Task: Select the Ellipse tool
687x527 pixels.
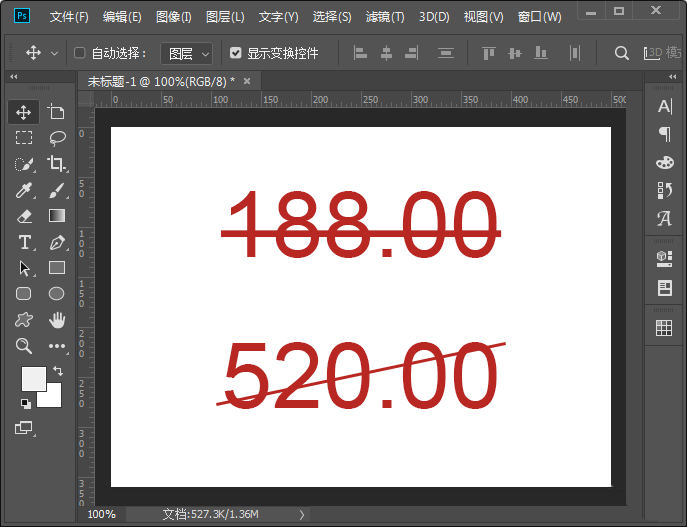Action: click(x=57, y=294)
